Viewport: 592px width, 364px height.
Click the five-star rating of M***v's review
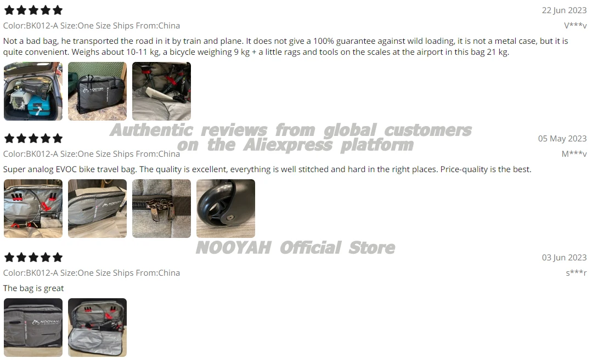pos(33,139)
